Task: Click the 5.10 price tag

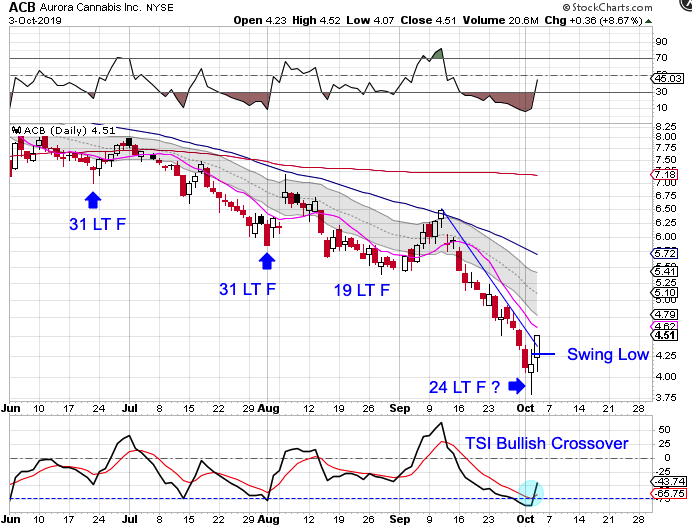Action: click(x=665, y=292)
